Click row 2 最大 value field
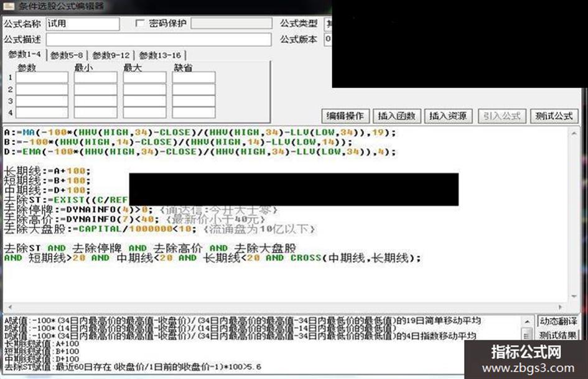 [x=145, y=90]
